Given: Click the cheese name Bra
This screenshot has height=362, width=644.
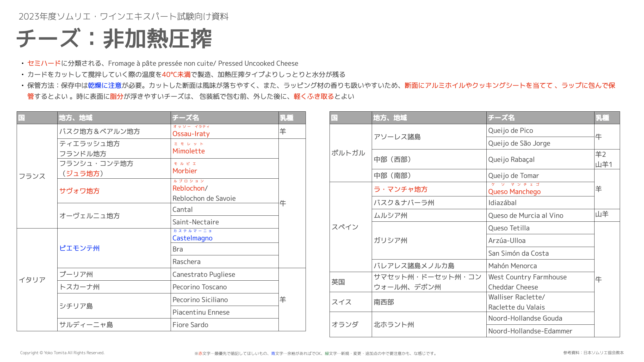Looking at the screenshot, I should coord(178,249).
